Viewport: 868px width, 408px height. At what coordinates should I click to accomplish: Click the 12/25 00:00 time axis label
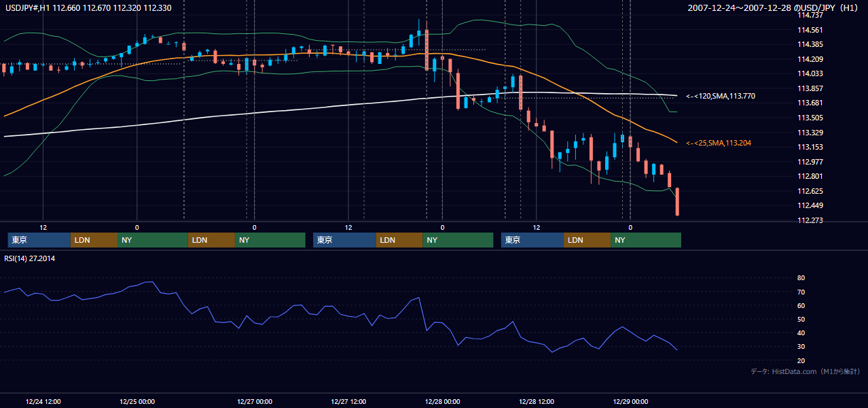(x=137, y=401)
